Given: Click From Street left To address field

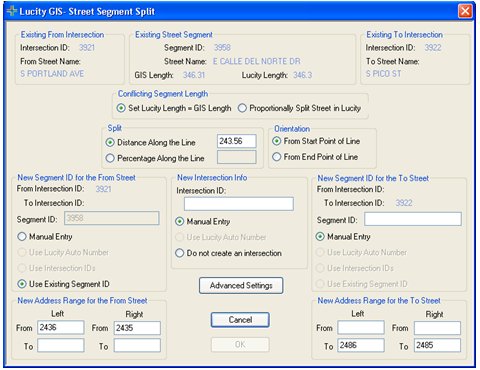Looking at the screenshot, I should pos(61,345).
